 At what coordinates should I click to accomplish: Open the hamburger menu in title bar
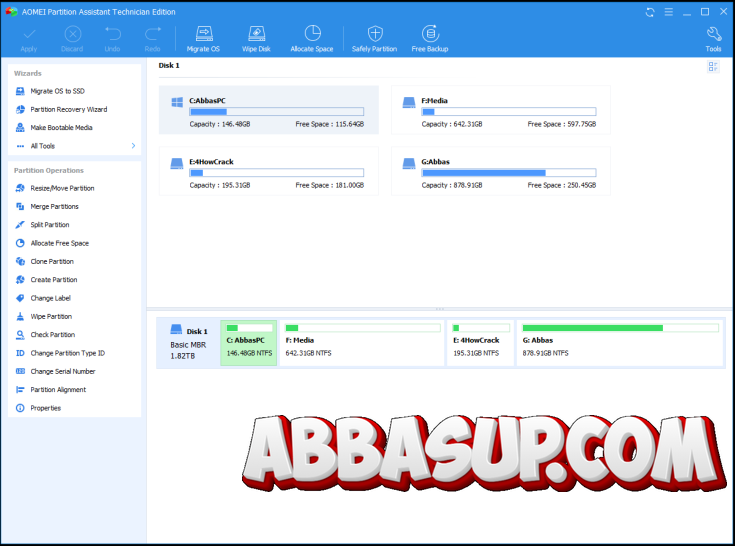click(669, 12)
